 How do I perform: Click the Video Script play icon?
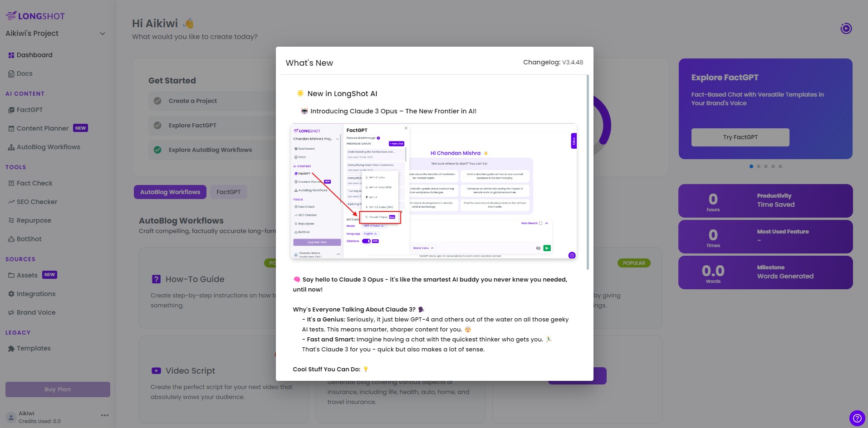(x=156, y=371)
